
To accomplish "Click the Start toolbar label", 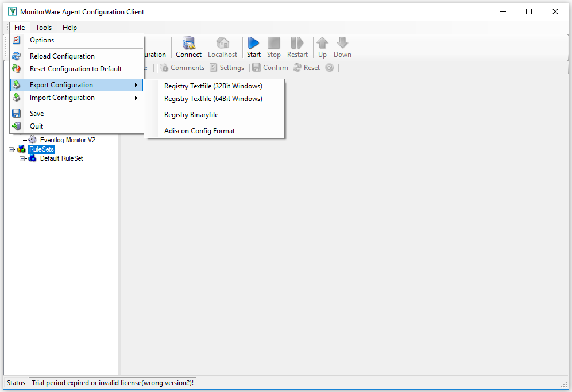I will (253, 55).
